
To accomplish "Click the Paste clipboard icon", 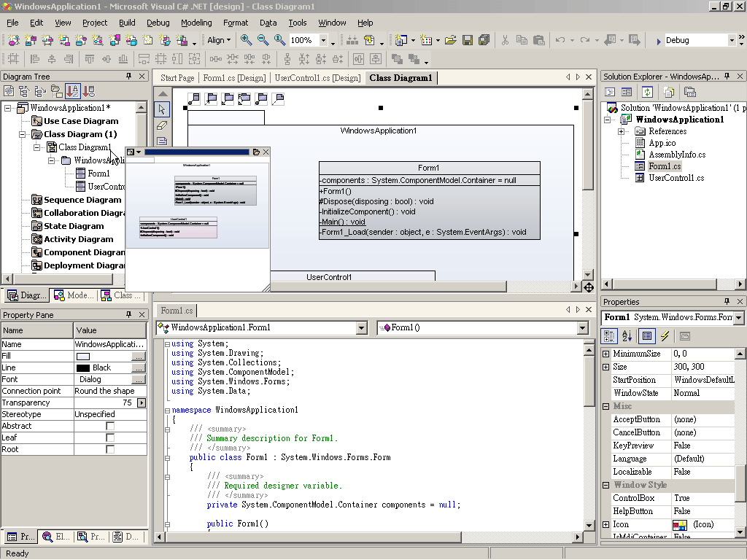I will [538, 40].
